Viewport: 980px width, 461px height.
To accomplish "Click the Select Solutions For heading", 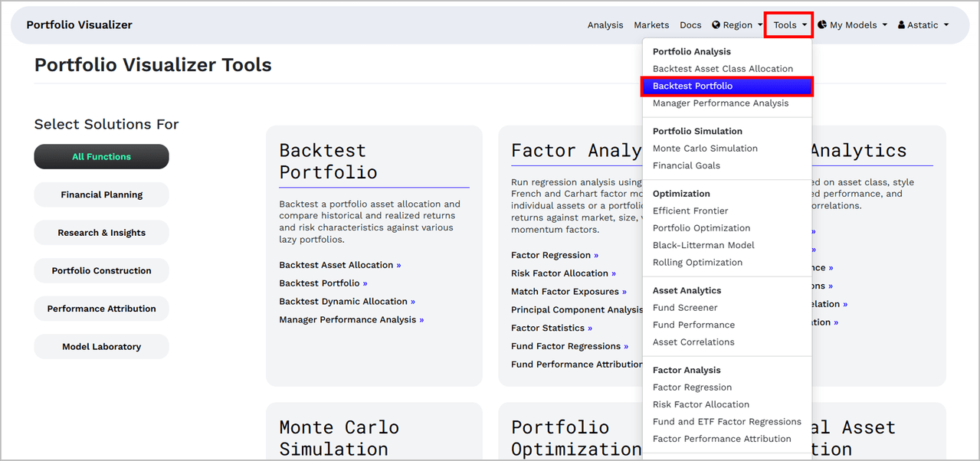I will click(107, 124).
